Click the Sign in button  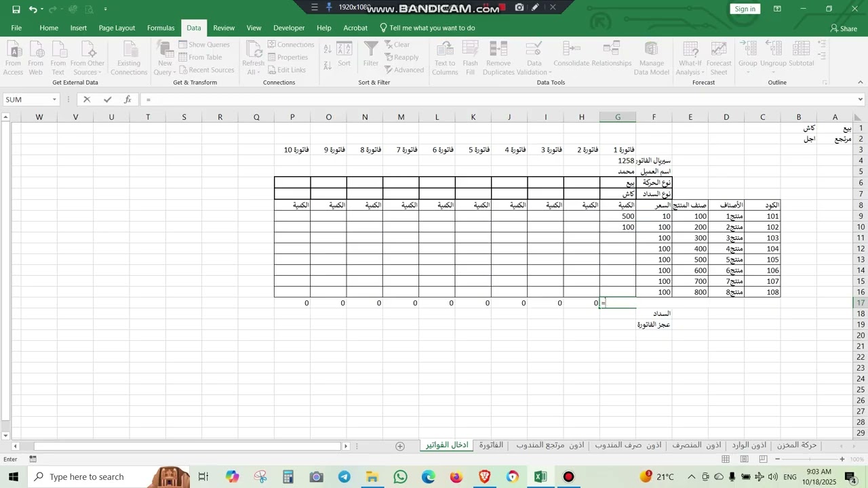click(x=745, y=9)
